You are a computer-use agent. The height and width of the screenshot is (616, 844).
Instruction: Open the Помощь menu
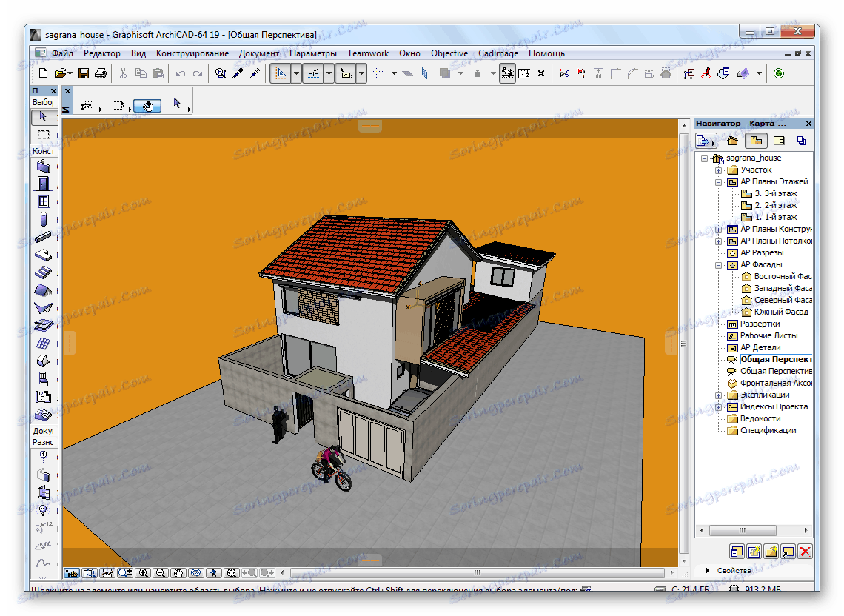click(546, 53)
